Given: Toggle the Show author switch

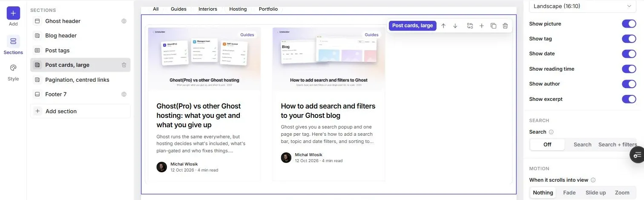Looking at the screenshot, I should [629, 84].
